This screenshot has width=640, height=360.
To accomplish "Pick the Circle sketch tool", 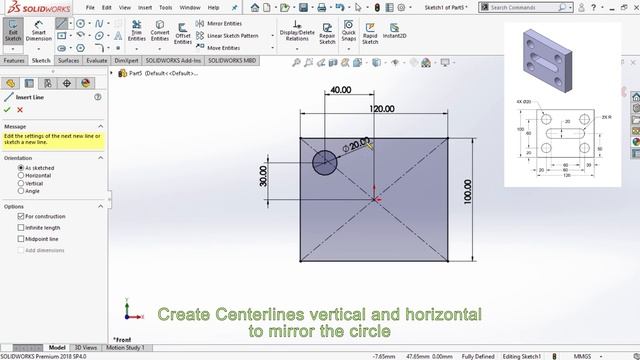I will 80,24.
